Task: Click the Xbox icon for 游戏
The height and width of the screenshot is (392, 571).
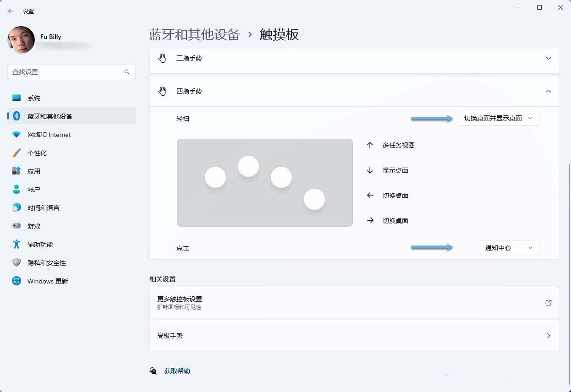Action: click(16, 226)
